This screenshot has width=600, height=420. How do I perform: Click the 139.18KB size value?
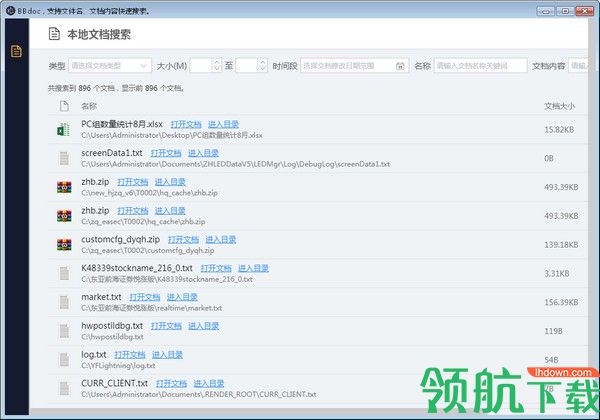(x=561, y=245)
